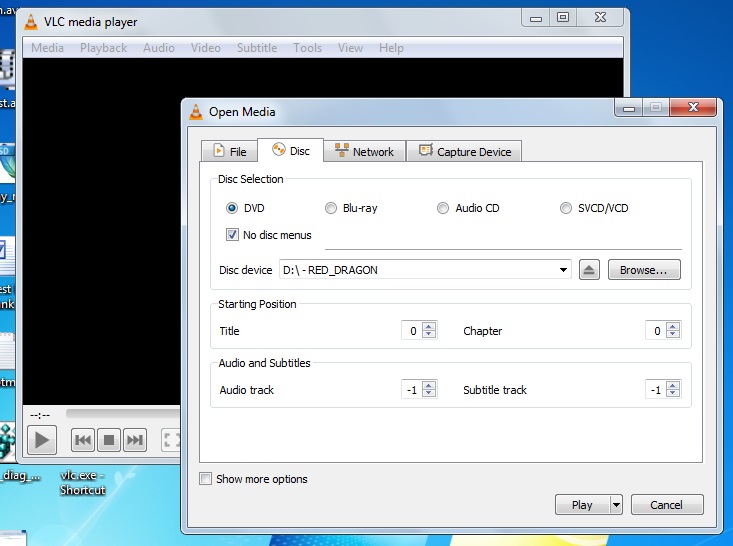The width and height of the screenshot is (733, 546).
Task: Open the Play button dropdown arrow
Action: (x=617, y=505)
